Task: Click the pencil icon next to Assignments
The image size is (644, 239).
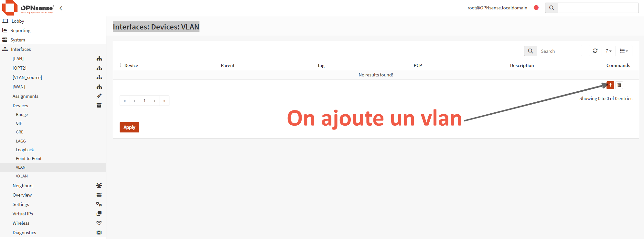Action: (99, 96)
